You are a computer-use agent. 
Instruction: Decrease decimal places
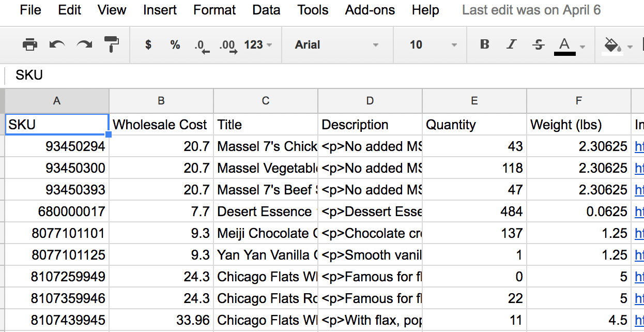[202, 46]
